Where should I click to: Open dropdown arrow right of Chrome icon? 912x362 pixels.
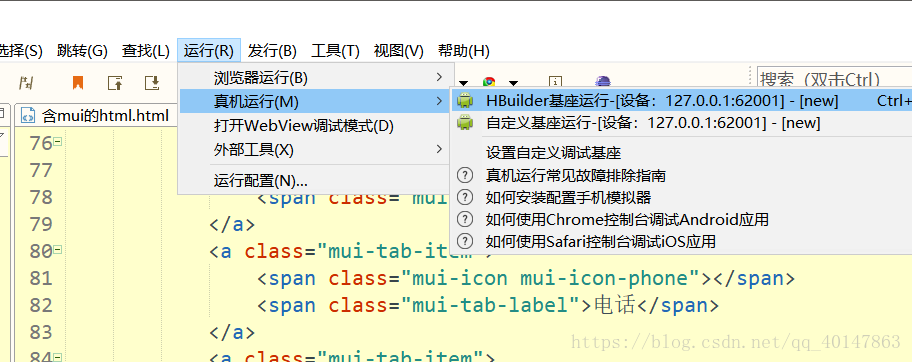[514, 83]
